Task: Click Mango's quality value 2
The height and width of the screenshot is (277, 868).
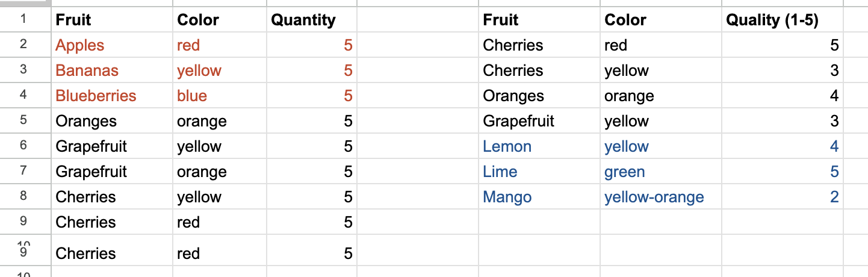Action: [834, 197]
